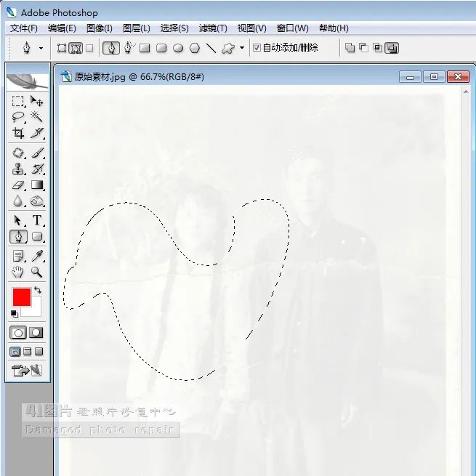Enable Shape Layers mode in options bar
The image size is (476, 476).
coord(62,48)
